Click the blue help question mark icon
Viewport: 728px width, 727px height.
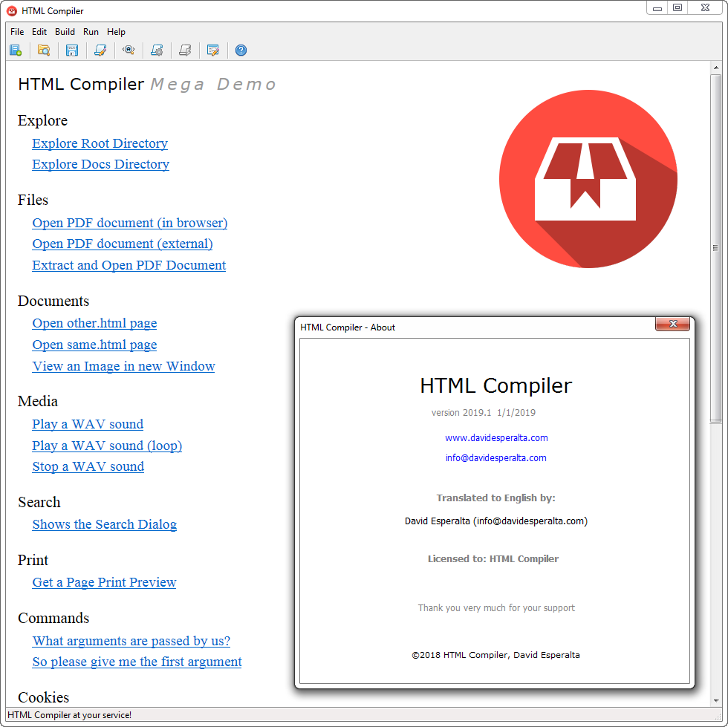[241, 50]
